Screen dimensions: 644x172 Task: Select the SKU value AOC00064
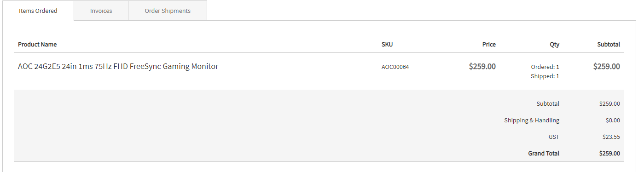395,67
